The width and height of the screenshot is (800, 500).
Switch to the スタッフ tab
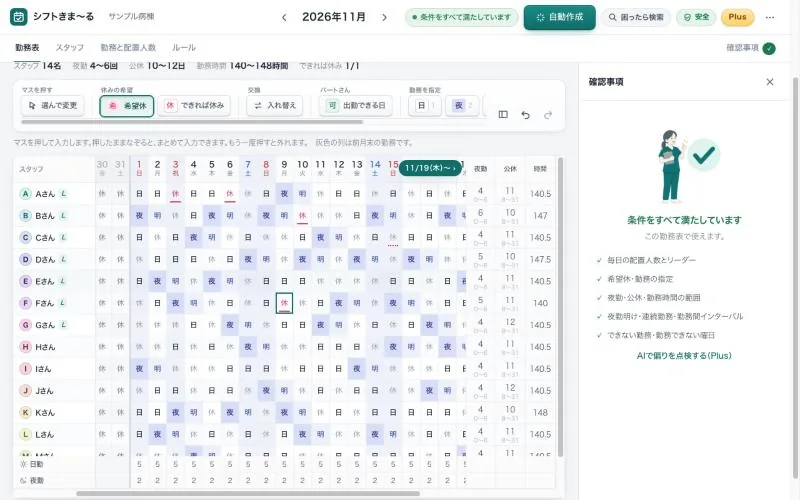pos(69,47)
